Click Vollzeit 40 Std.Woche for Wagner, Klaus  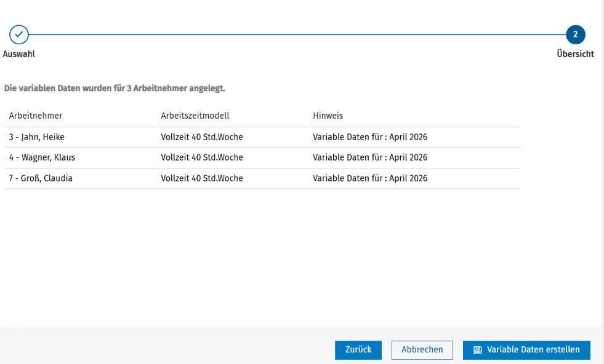(x=202, y=157)
